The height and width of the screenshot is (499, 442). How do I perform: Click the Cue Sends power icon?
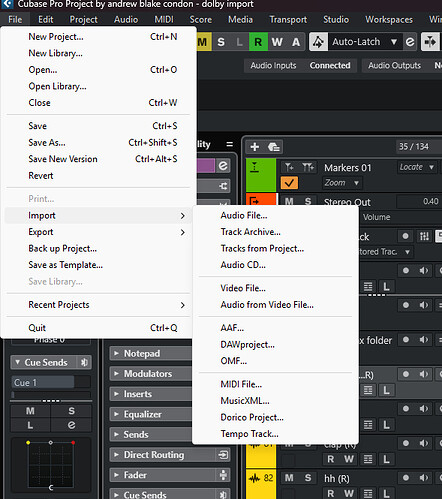click(84, 362)
